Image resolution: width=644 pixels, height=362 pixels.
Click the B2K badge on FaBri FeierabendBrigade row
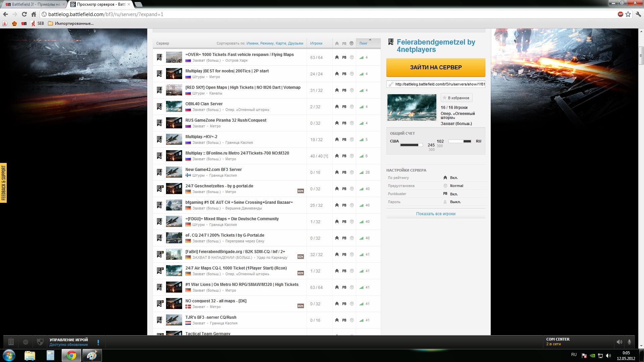pyautogui.click(x=301, y=257)
